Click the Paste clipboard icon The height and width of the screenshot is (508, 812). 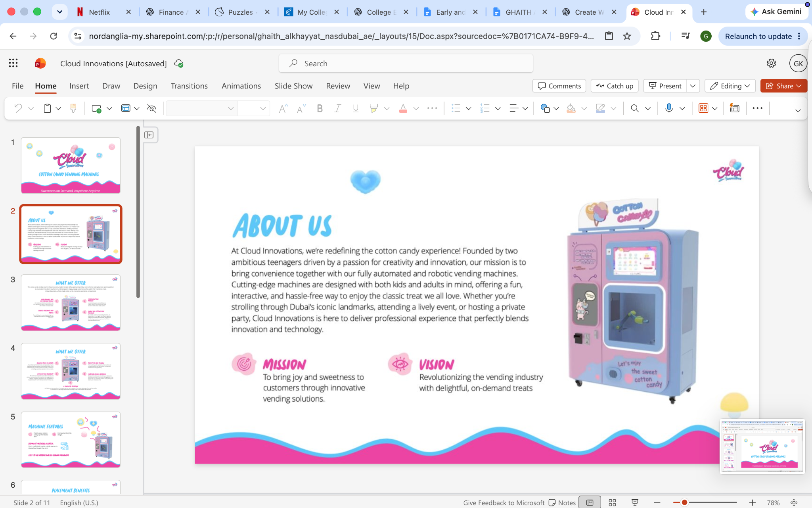[47, 108]
